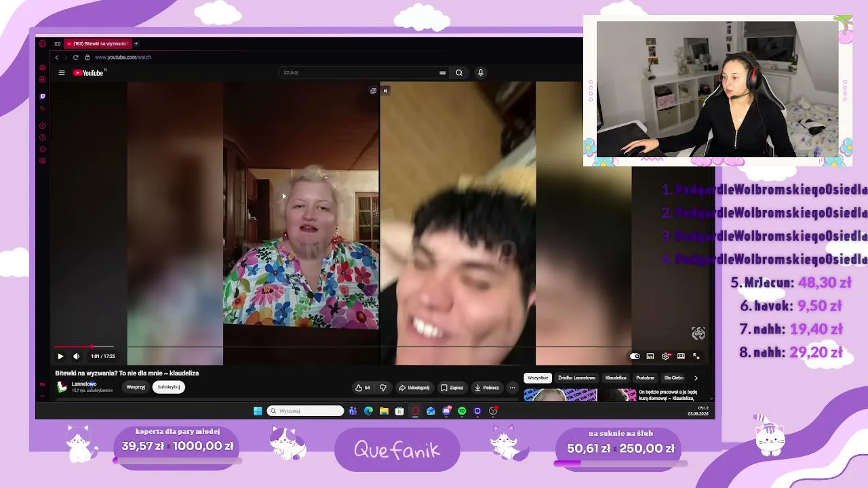
Task: Open File Explorer from taskbar
Action: [384, 411]
